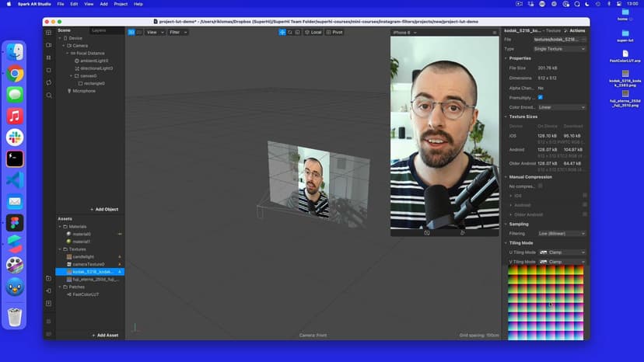Collapse the Textures folder in Assets
Viewport: 644px width, 362px height.
[60, 249]
